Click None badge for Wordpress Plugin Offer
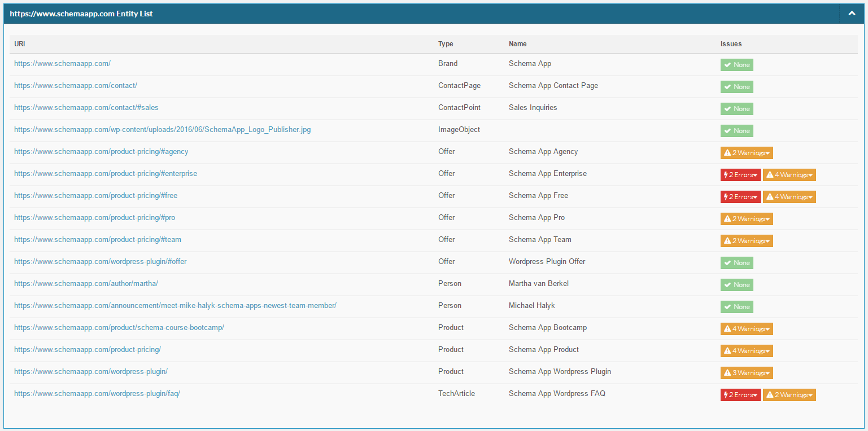This screenshot has height=431, width=868. (736, 263)
